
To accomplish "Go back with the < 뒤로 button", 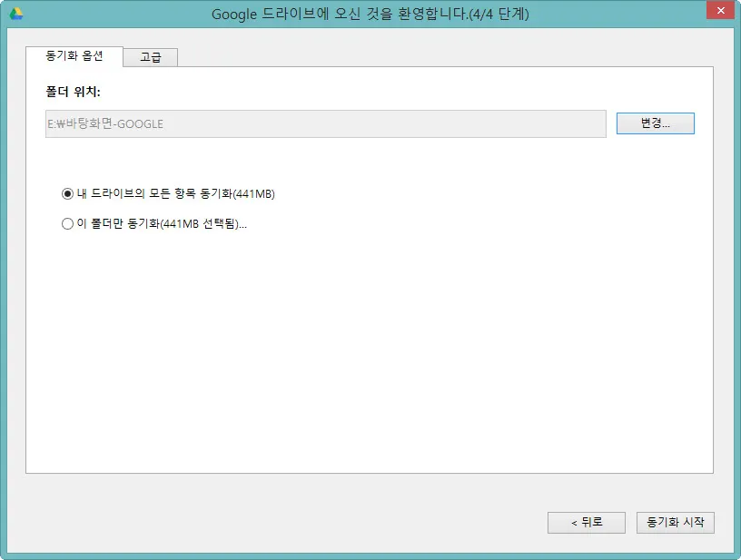I will click(586, 522).
